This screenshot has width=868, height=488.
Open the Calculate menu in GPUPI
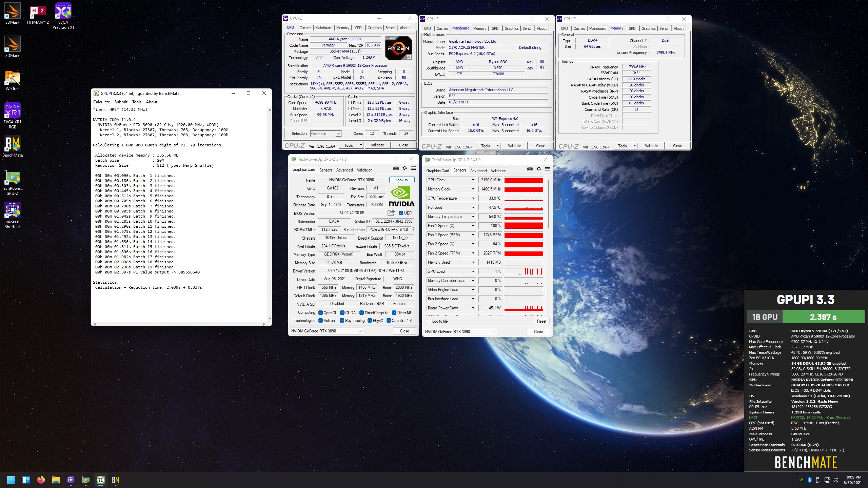click(x=101, y=102)
